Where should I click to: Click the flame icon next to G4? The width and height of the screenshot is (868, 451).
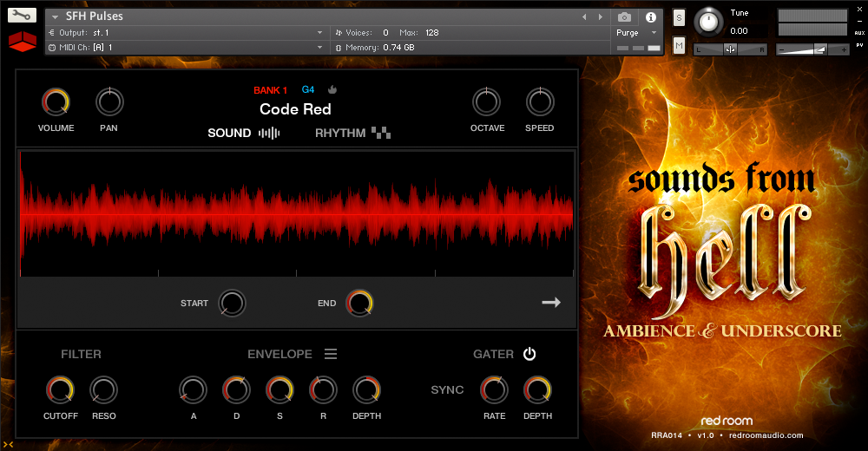tap(332, 89)
